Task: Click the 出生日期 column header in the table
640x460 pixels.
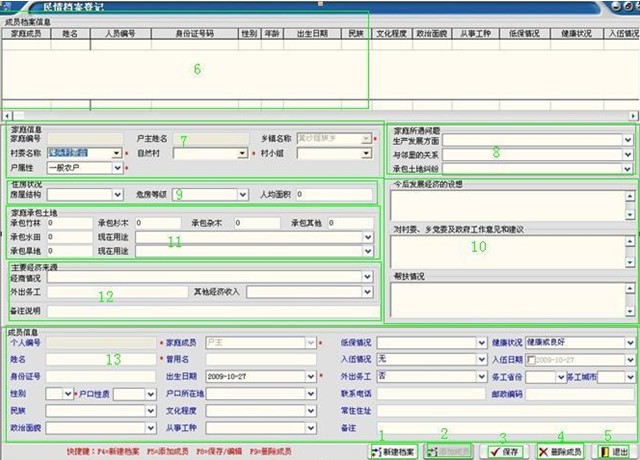Action: coord(312,34)
